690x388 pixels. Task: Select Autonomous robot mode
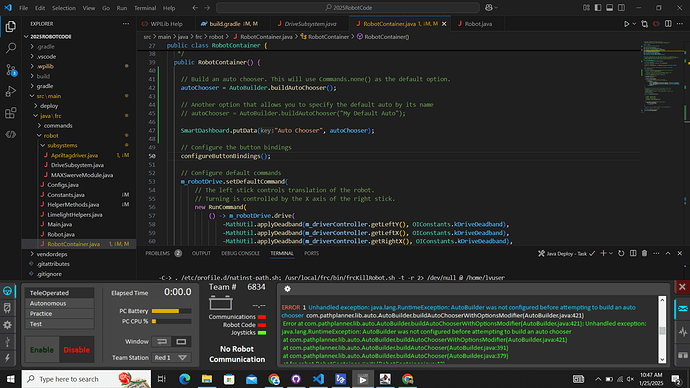click(x=59, y=304)
